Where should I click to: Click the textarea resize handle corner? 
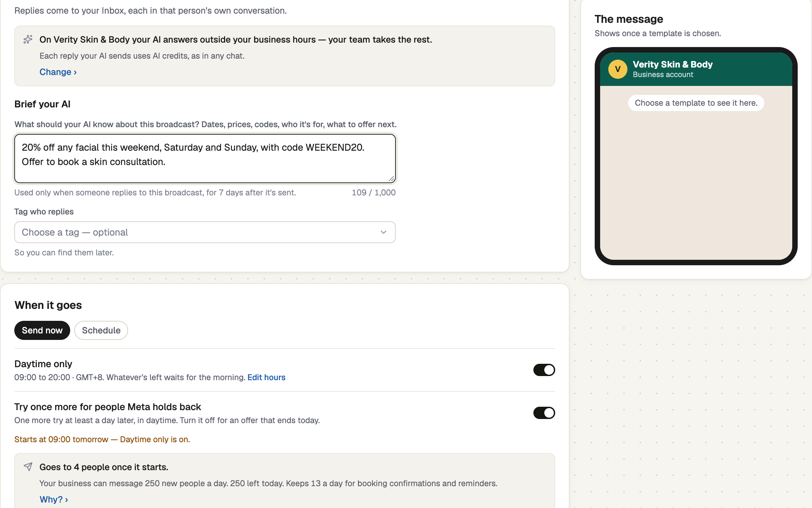pyautogui.click(x=391, y=179)
